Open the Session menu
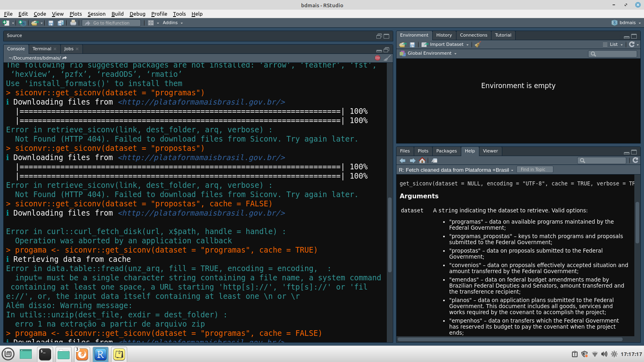The height and width of the screenshot is (362, 644). (x=97, y=14)
